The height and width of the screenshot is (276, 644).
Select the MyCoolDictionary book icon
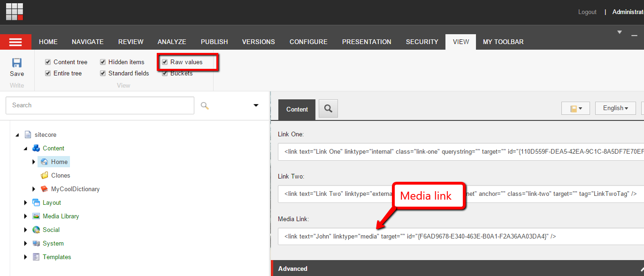point(45,189)
